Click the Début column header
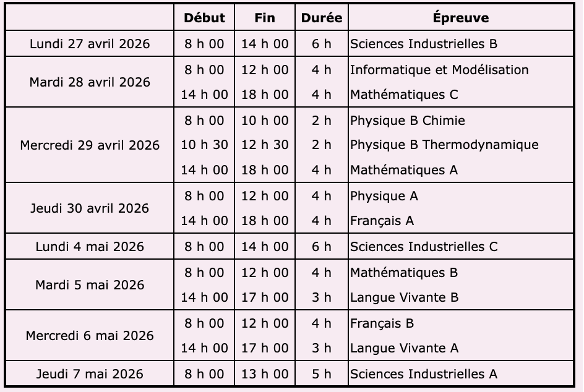This screenshot has height=392, width=584. [204, 18]
